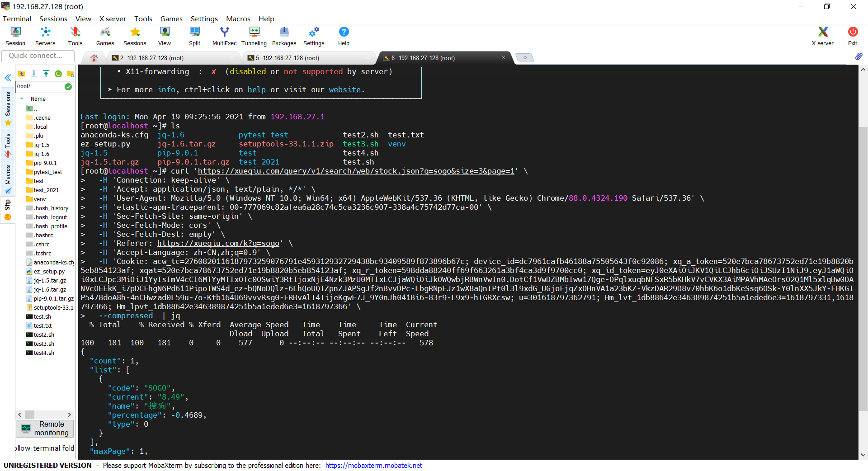Click the help link in terminal banner
The width and height of the screenshot is (868, 471).
click(256, 89)
